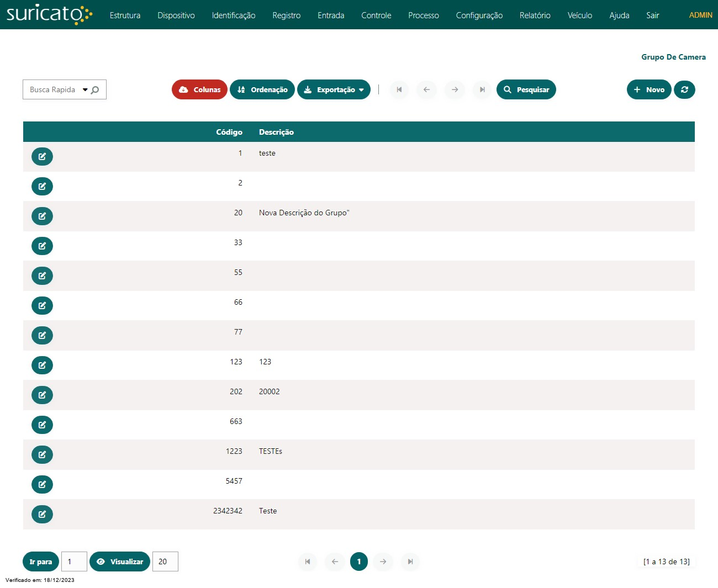The image size is (718, 588).
Task: Open edit for the TESTEs row
Action: click(x=42, y=455)
